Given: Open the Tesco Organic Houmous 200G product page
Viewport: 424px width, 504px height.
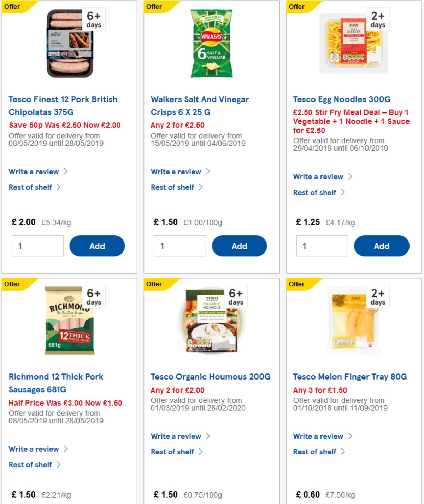Looking at the screenshot, I should (210, 377).
